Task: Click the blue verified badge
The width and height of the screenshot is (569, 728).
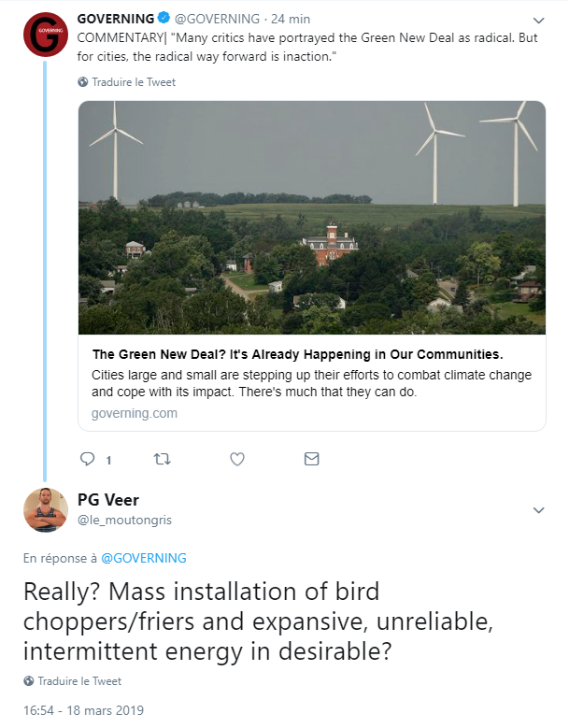Action: click(164, 18)
